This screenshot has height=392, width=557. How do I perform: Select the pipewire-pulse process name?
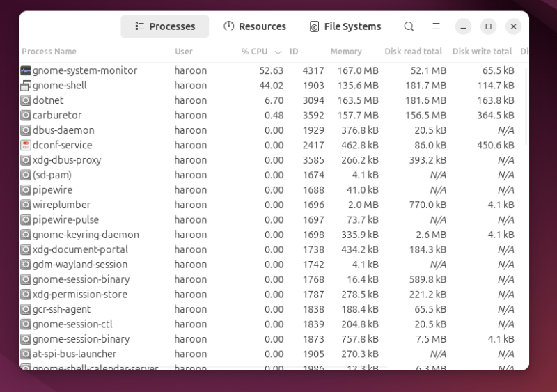(65, 219)
